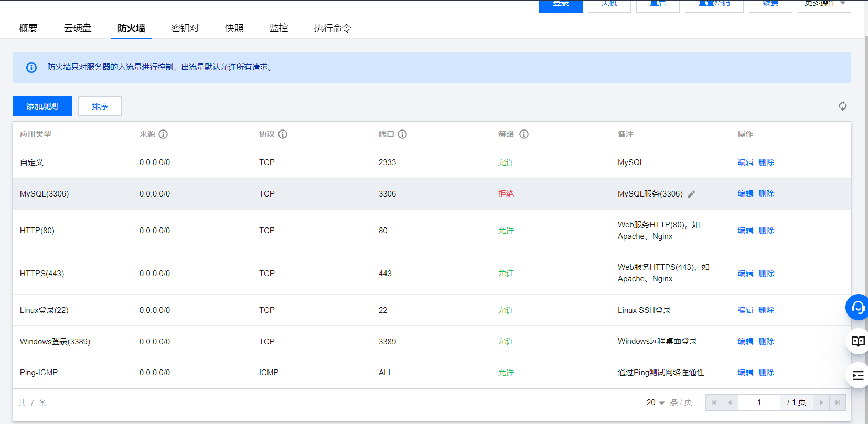Click the 备注 column header
This screenshot has height=424, width=868.
click(626, 134)
